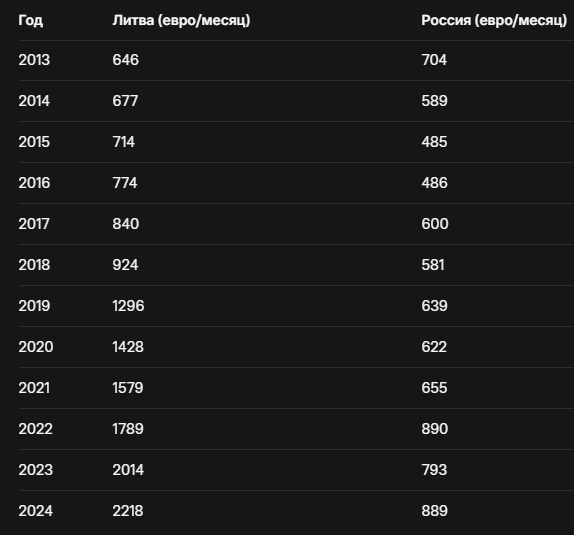Screen dimensions: 574x535
Task: Select Lithuania value 2218
Action: [128, 511]
